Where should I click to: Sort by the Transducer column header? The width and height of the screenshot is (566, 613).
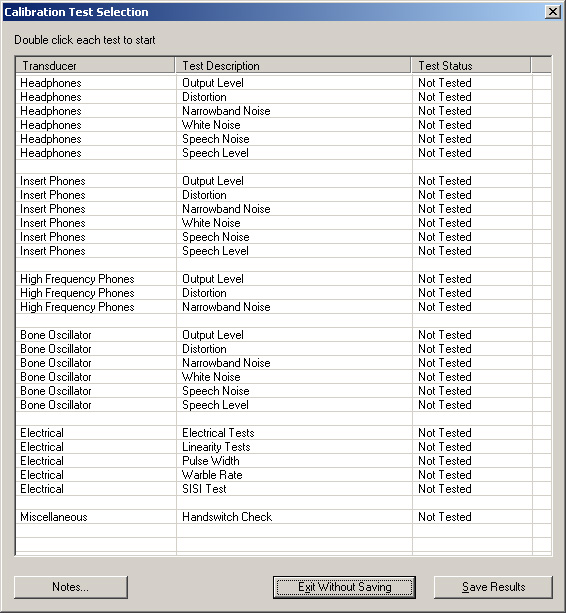tap(95, 66)
